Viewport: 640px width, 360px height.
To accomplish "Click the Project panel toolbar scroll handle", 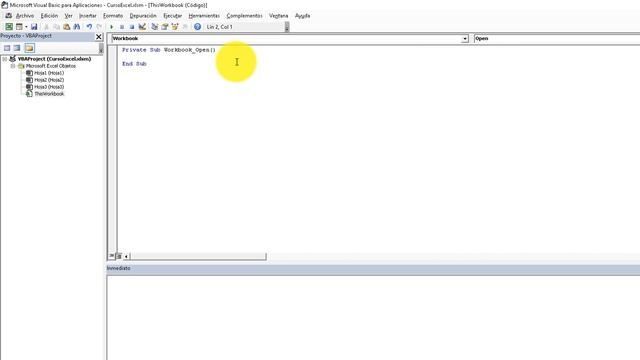I will pos(101,48).
